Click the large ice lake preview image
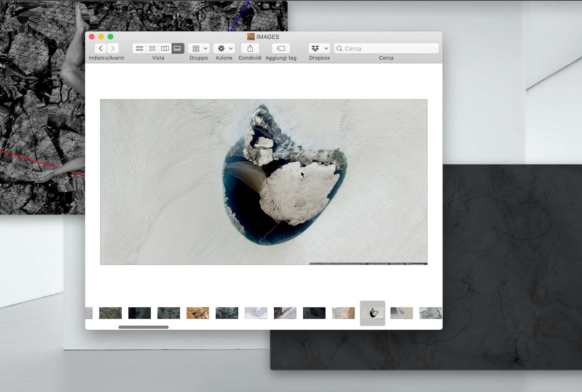The image size is (582, 392). click(264, 182)
